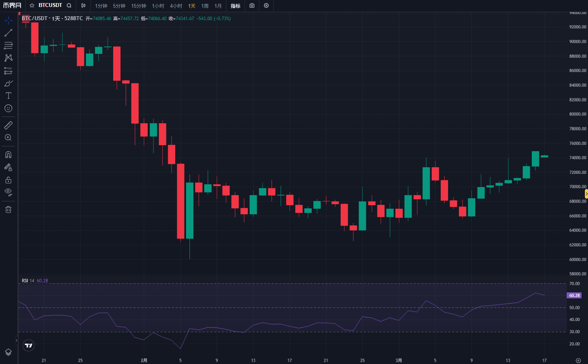Pick the brush drawing tool
The width and height of the screenshot is (588, 364).
click(8, 83)
